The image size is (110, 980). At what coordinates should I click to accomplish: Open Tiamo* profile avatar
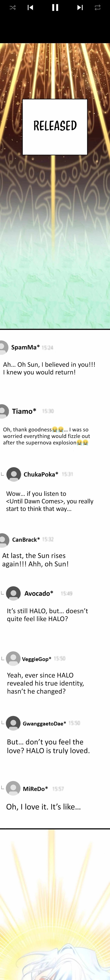(x=3, y=411)
